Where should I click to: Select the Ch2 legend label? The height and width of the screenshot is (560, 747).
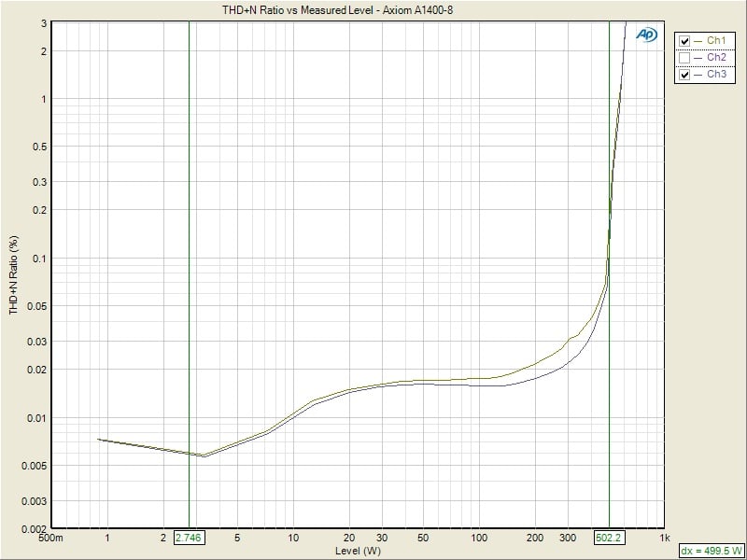(x=716, y=58)
